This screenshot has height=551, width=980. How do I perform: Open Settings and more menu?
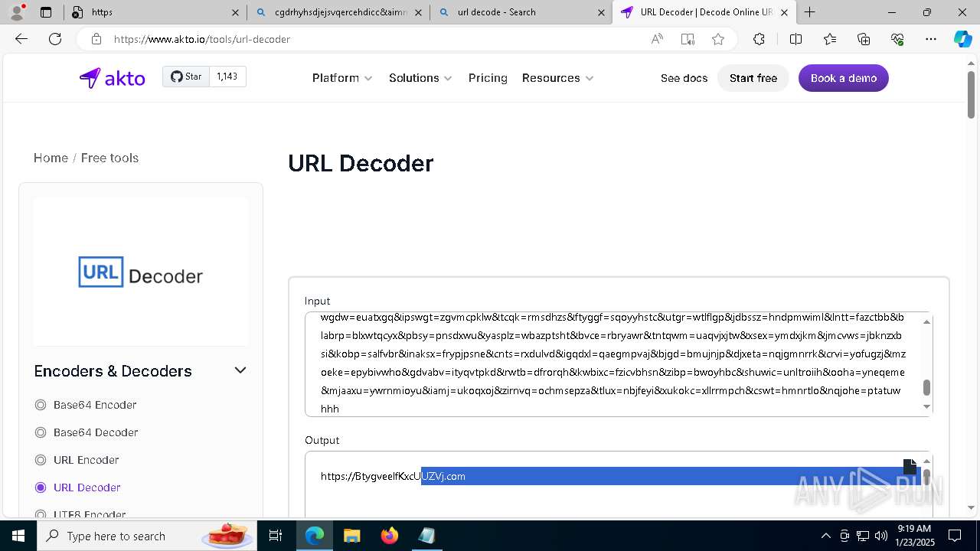[x=931, y=39]
